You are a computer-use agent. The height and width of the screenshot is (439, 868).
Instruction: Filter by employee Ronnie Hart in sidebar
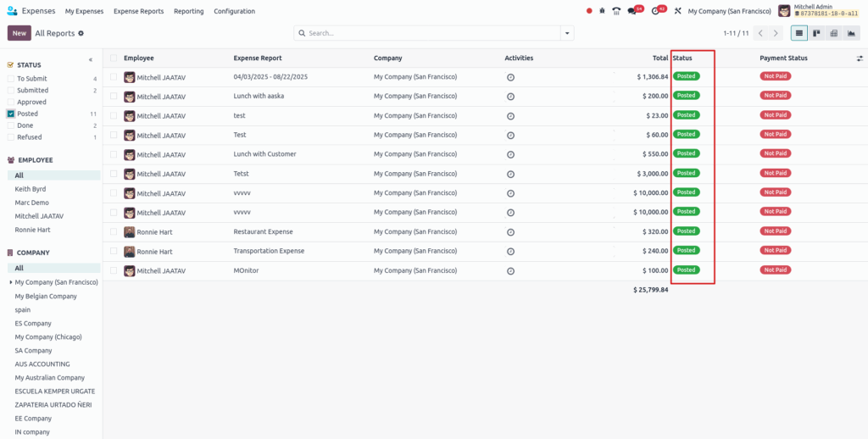pos(31,230)
